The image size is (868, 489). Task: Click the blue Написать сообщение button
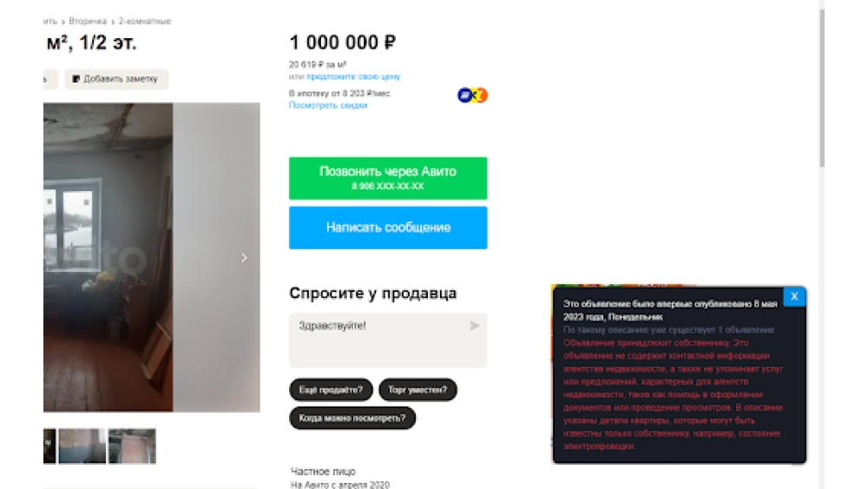[x=388, y=228]
